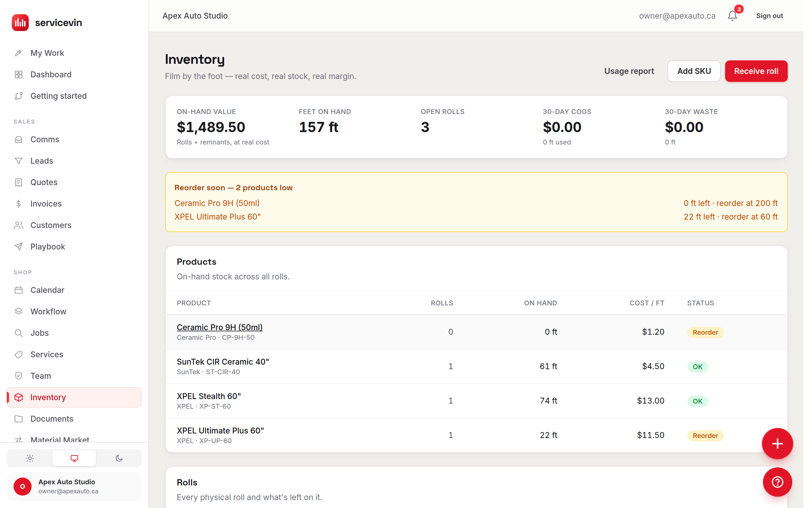This screenshot has height=508, width=812.
Task: Click the Leads funnel icon
Action: (18, 161)
